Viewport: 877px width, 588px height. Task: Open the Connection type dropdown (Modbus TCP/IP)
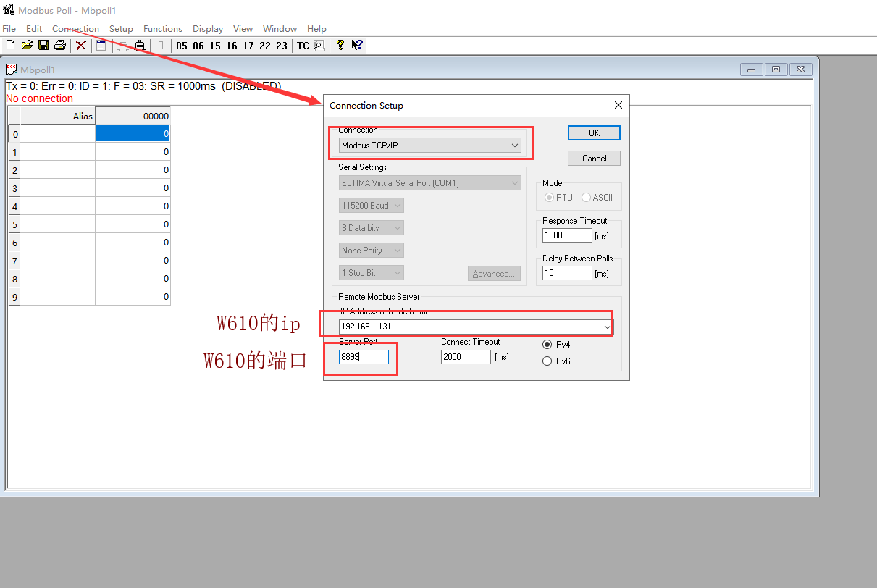point(430,146)
